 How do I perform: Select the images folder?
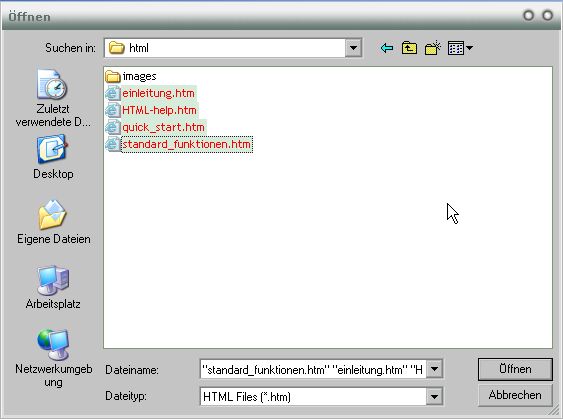tap(131, 76)
